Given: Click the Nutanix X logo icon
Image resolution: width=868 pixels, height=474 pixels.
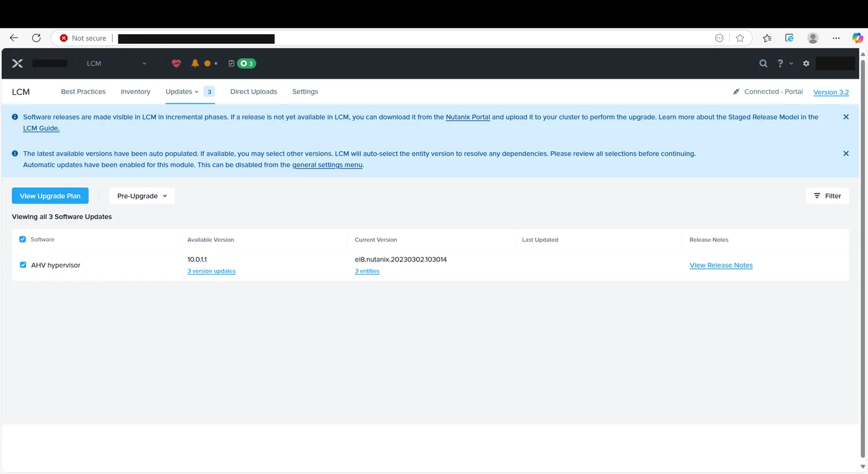Looking at the screenshot, I should 17,63.
